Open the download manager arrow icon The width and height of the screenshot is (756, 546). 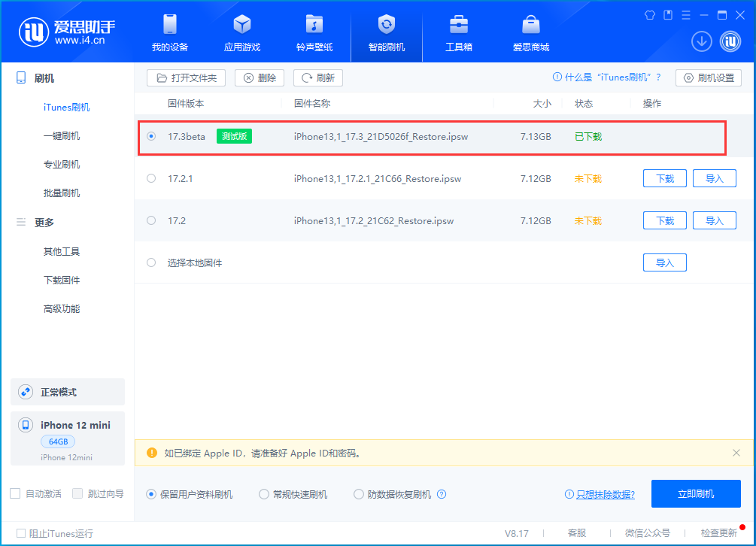[x=701, y=41]
